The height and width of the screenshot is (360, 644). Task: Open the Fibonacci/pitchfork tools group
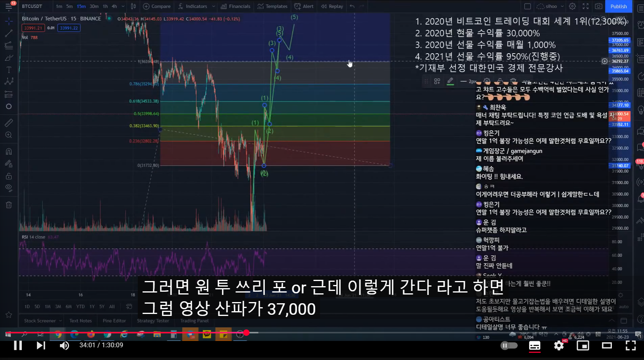[x=9, y=46]
